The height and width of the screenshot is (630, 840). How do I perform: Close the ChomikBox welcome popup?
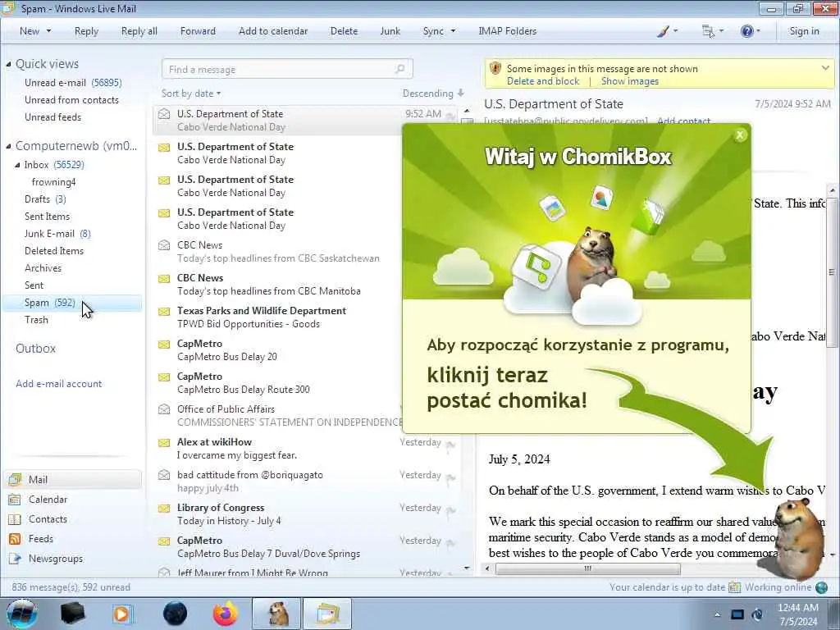tap(740, 135)
